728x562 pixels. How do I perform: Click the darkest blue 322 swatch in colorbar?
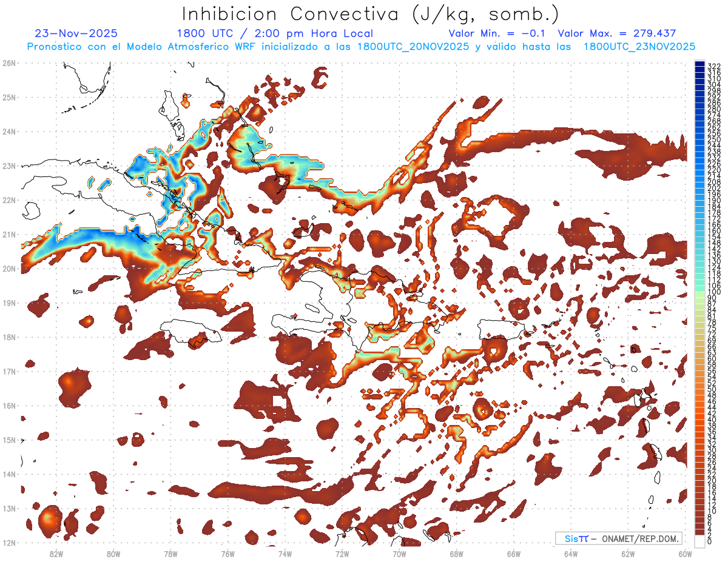[x=700, y=64]
